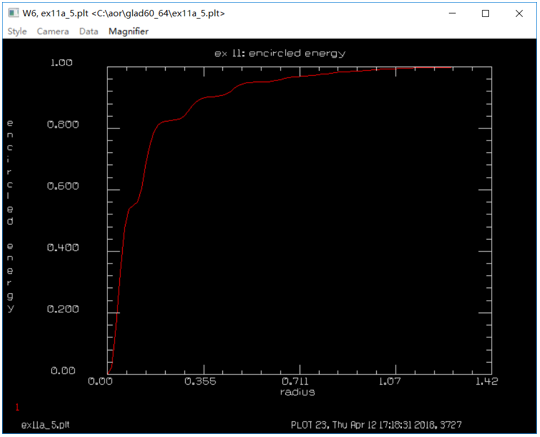Open the Data menu
540x437 pixels.
click(89, 31)
